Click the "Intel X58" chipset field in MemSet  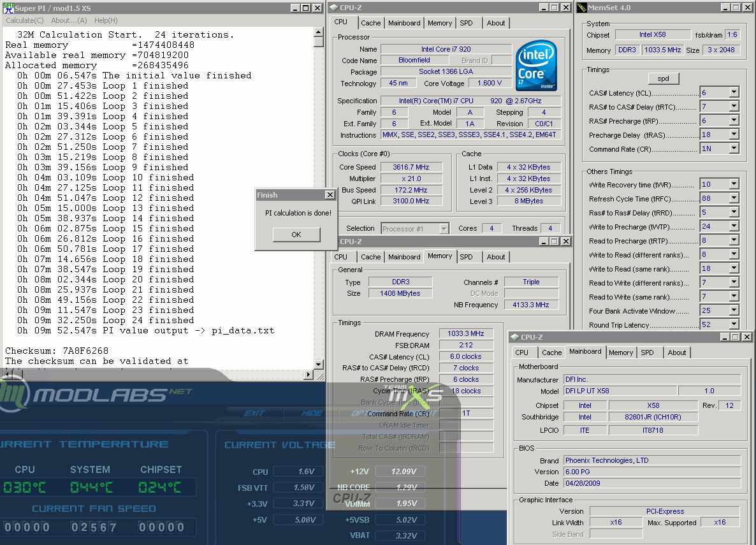pos(652,34)
